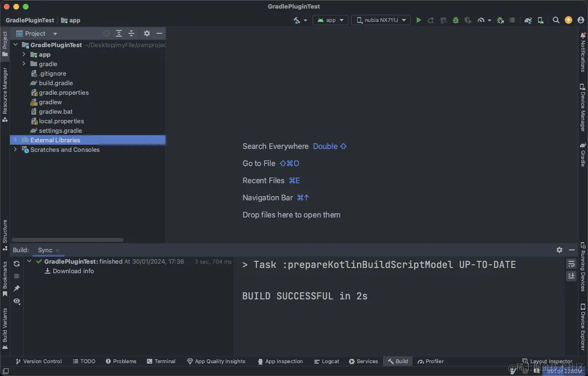
Task: Open the Resource Manager side panel
Action: click(x=5, y=95)
